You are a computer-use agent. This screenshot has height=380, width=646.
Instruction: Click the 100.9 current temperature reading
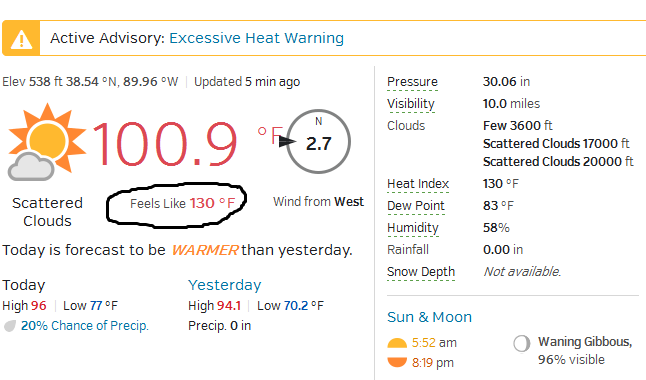pos(165,144)
